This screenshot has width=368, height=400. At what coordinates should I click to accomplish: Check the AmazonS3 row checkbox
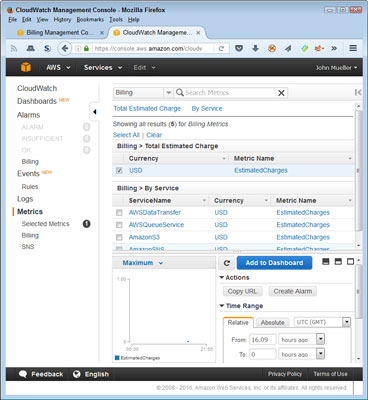(x=119, y=237)
